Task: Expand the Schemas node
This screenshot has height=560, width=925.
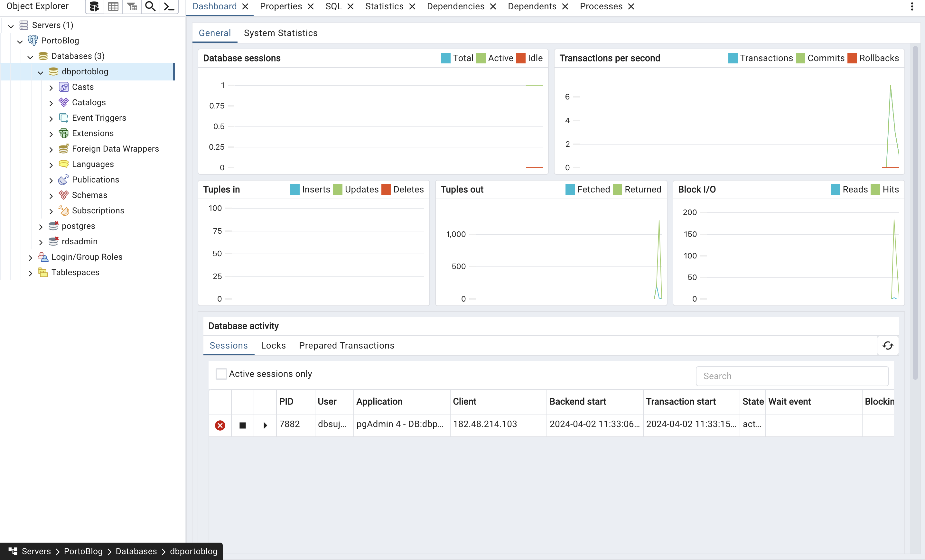Action: [51, 196]
